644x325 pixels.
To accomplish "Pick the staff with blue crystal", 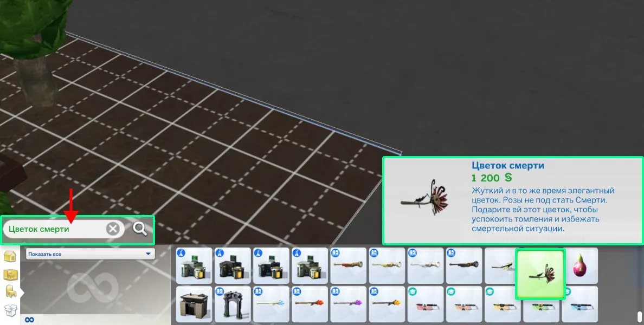I will point(271,304).
